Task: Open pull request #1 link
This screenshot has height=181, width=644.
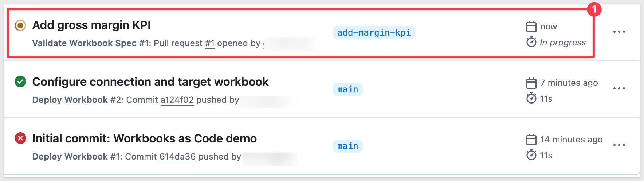Action: (x=210, y=43)
